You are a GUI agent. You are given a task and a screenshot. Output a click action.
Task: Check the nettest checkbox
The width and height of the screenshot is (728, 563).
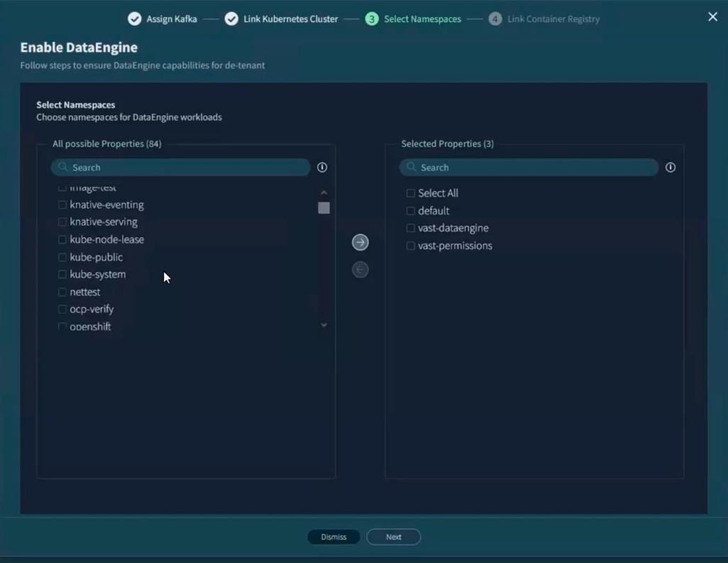(62, 292)
